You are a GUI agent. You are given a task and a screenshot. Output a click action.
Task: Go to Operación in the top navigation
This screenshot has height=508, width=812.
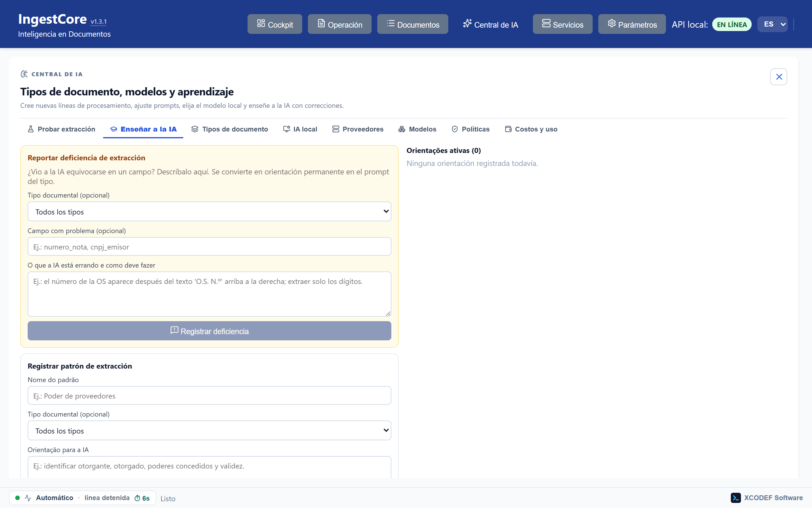click(339, 24)
